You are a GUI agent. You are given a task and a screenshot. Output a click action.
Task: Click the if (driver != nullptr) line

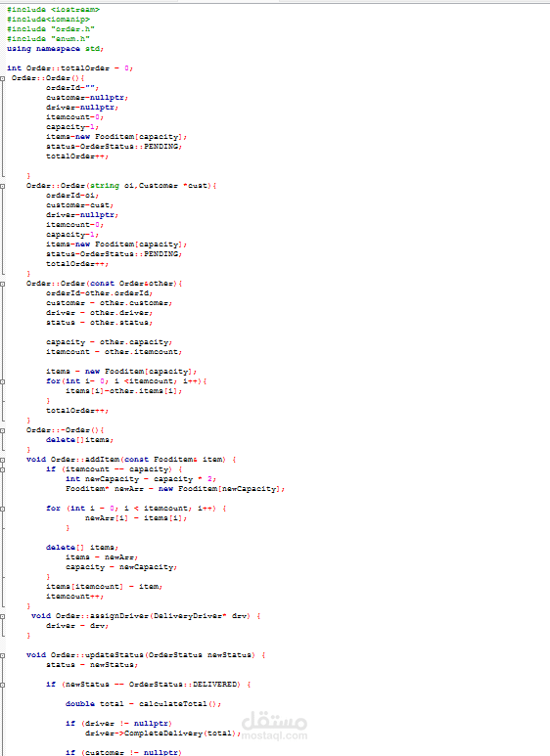118,724
